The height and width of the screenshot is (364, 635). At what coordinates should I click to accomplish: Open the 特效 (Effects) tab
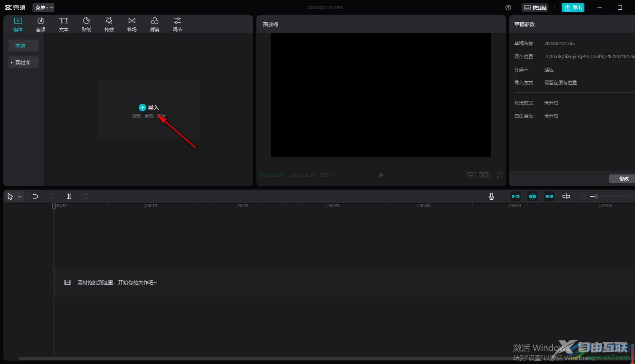(109, 24)
